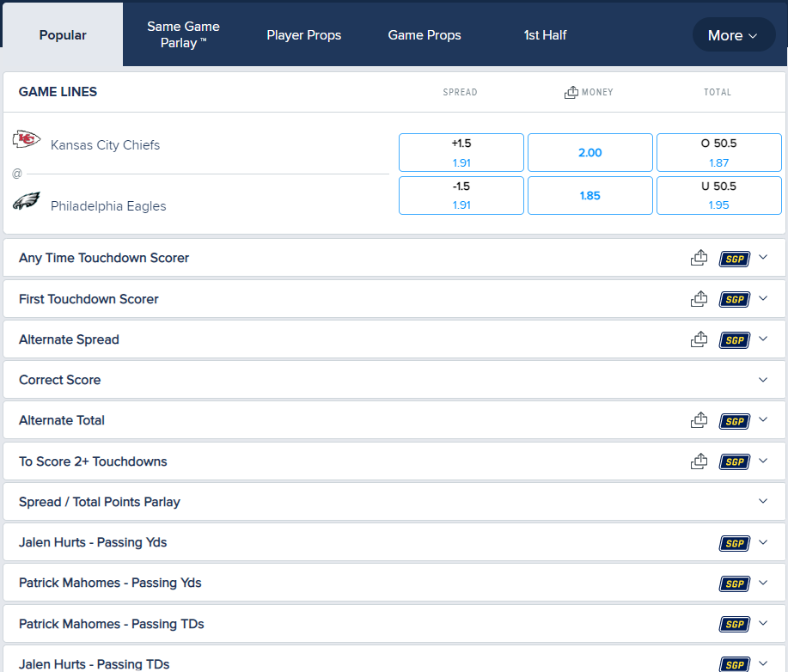Click the SGP badge on Jalen Hurts - Passing Yds

point(734,542)
